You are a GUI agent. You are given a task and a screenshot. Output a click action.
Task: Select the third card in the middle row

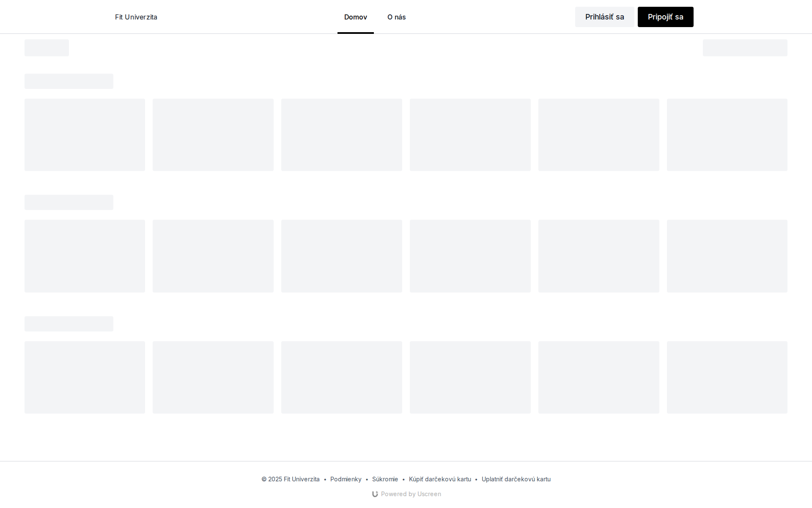click(x=341, y=256)
